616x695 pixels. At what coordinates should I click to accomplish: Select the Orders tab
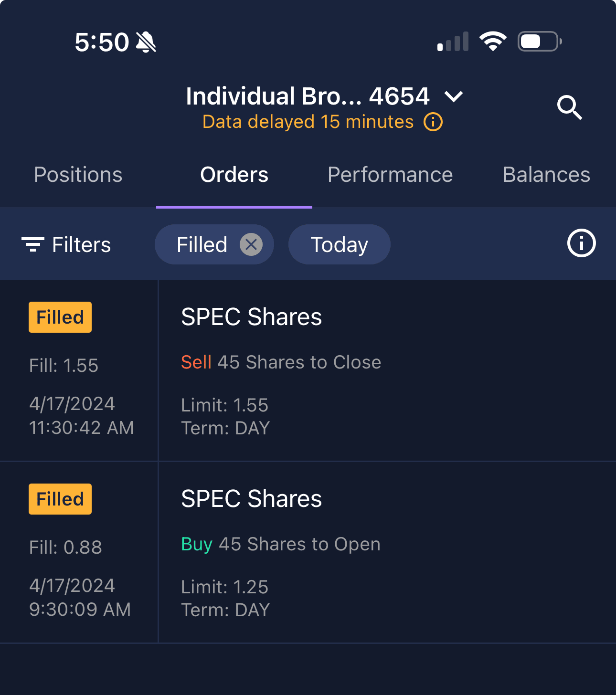(x=234, y=175)
